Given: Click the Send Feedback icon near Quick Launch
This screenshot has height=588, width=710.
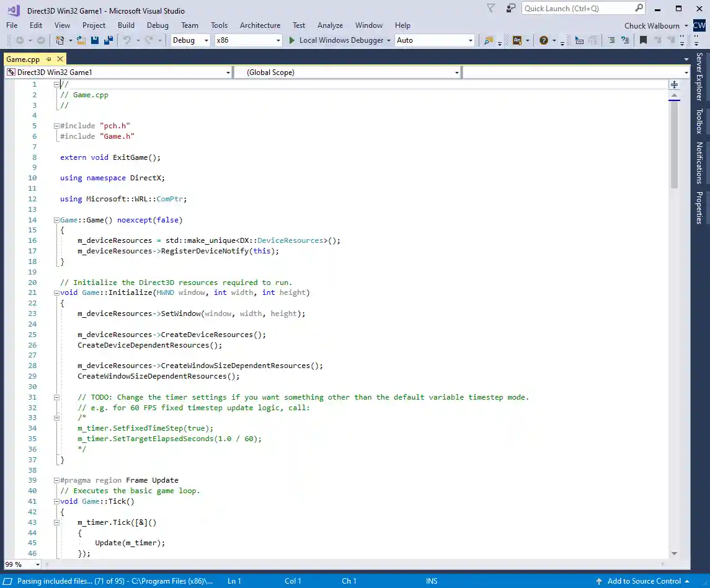Looking at the screenshot, I should click(510, 8).
